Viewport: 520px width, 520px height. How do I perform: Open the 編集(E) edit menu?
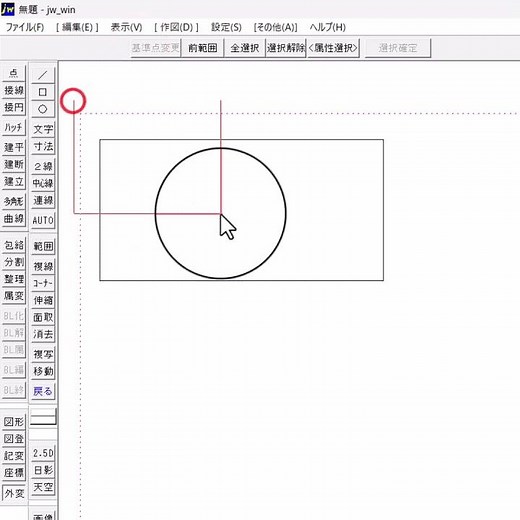pyautogui.click(x=77, y=27)
